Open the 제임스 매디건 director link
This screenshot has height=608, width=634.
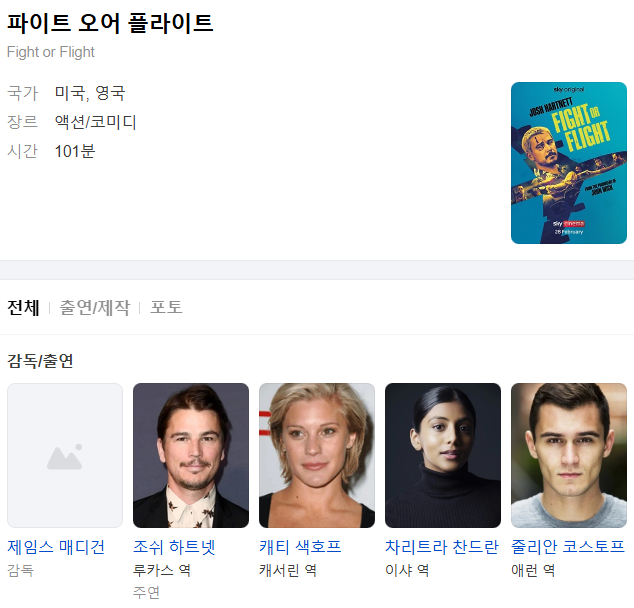click(56, 547)
